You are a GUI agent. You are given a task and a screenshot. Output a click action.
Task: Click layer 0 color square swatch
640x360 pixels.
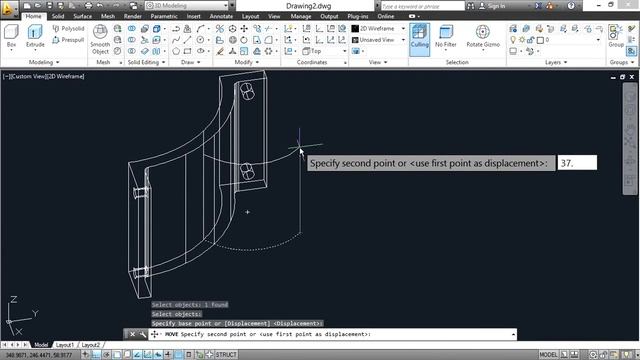pyautogui.click(x=540, y=40)
